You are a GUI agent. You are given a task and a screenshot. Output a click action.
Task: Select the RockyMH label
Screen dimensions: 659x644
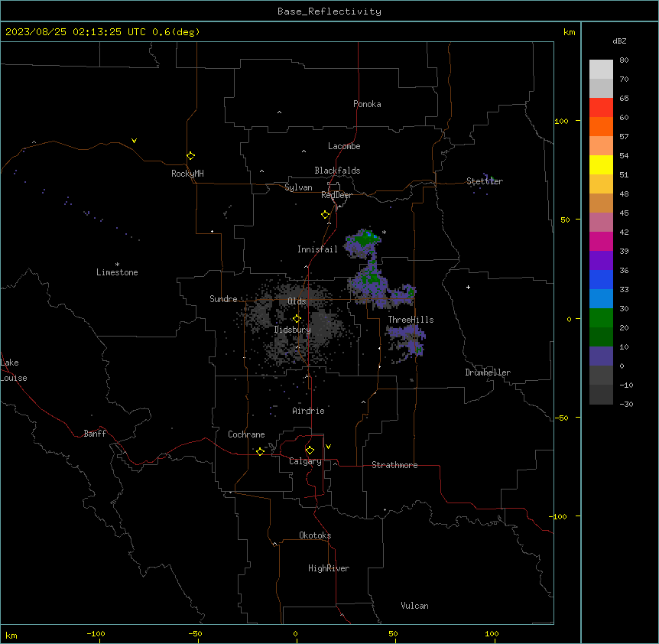pos(187,174)
